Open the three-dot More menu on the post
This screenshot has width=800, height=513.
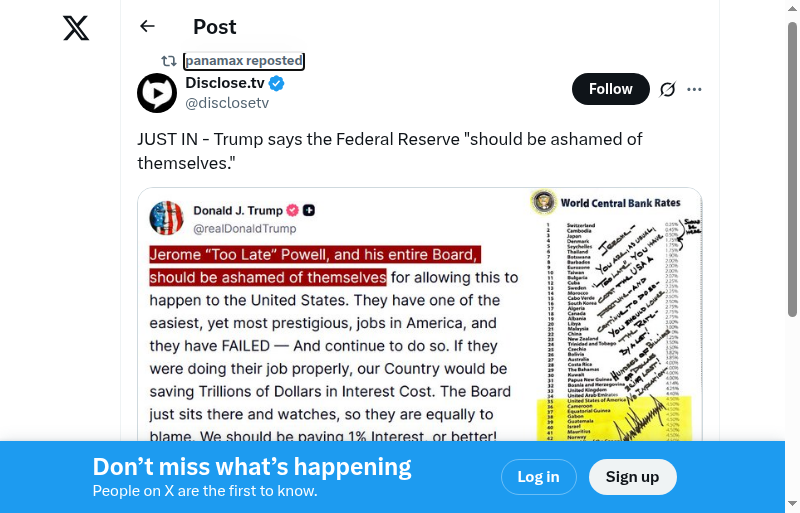695,89
